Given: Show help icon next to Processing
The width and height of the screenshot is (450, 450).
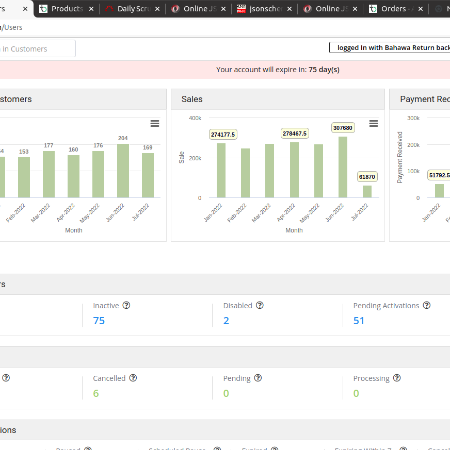Looking at the screenshot, I should click(x=397, y=378).
